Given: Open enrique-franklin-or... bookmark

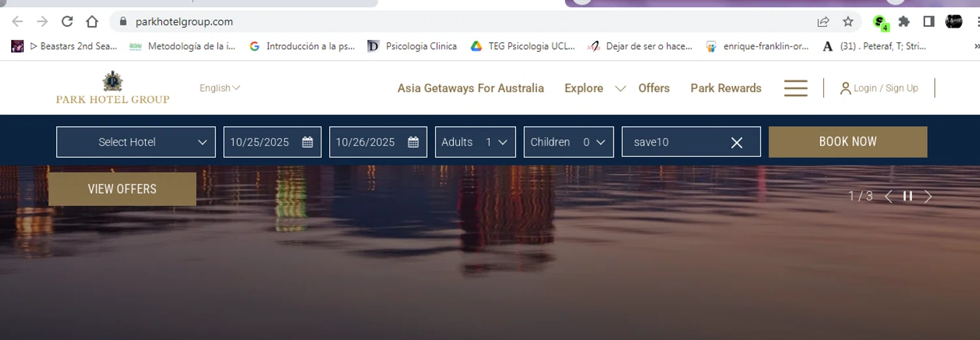Looking at the screenshot, I should click(x=757, y=46).
